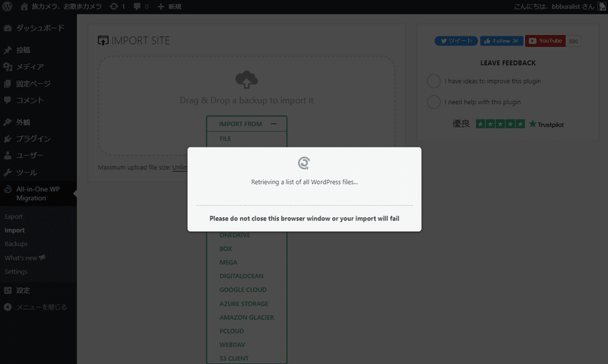Open All-in-One WP Migration menu
608x364 pixels.
tap(38, 194)
